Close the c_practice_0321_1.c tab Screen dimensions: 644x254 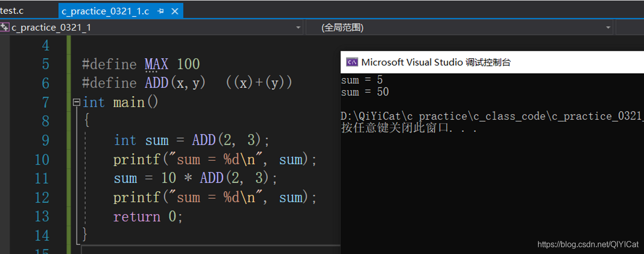[x=175, y=11]
